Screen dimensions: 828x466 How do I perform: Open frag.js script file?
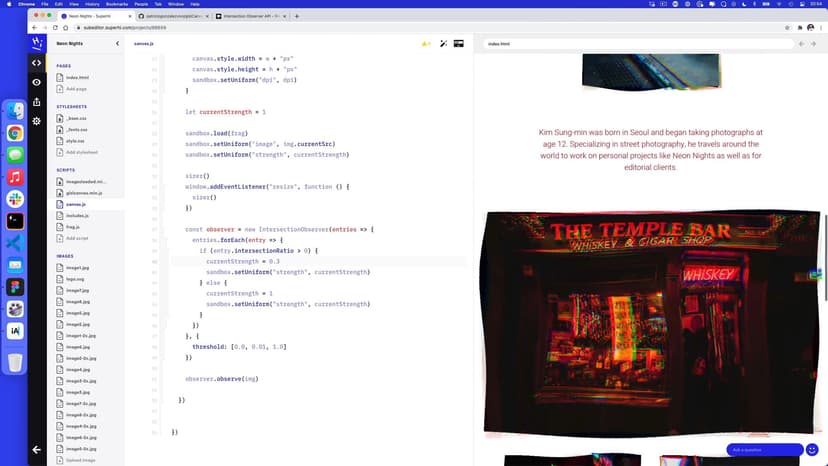pyautogui.click(x=73, y=227)
